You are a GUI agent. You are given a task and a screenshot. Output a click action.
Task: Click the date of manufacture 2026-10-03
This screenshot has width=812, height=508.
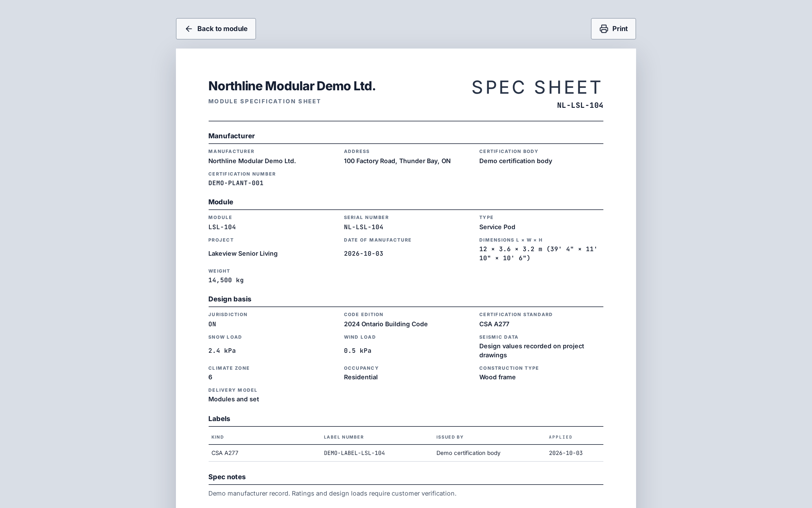point(363,254)
